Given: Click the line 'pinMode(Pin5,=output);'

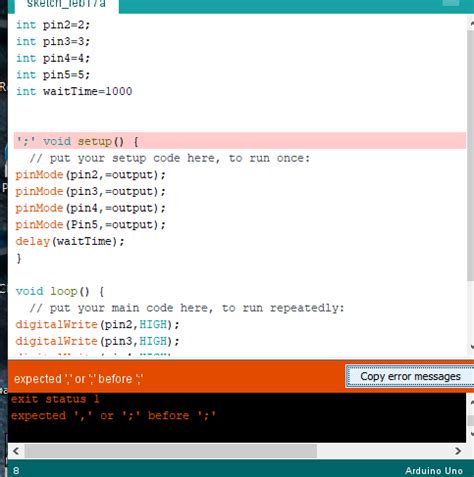Looking at the screenshot, I should pos(90,225).
